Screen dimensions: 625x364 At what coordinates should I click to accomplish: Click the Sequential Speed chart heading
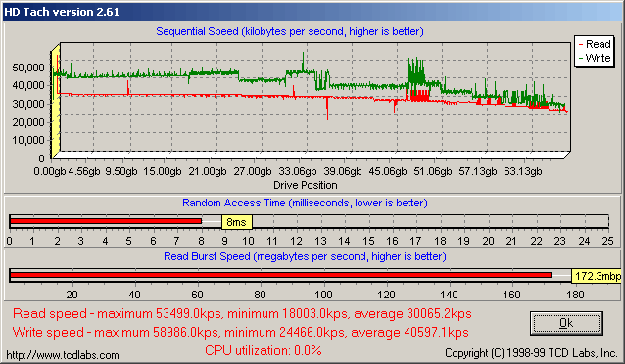(290, 31)
